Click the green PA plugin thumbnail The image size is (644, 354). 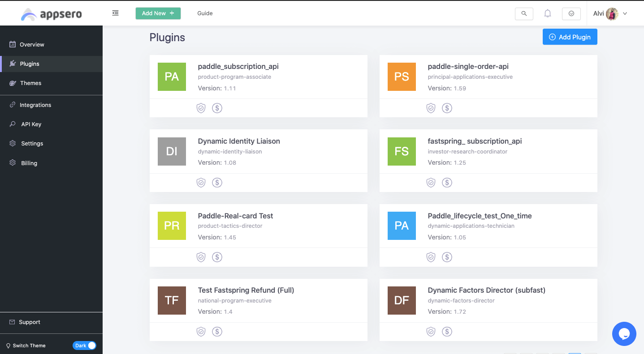172,77
